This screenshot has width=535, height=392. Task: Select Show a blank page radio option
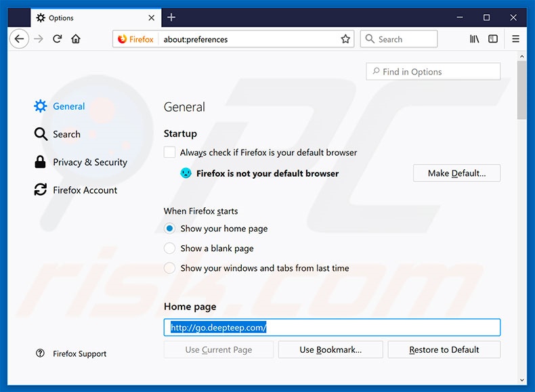coord(169,248)
